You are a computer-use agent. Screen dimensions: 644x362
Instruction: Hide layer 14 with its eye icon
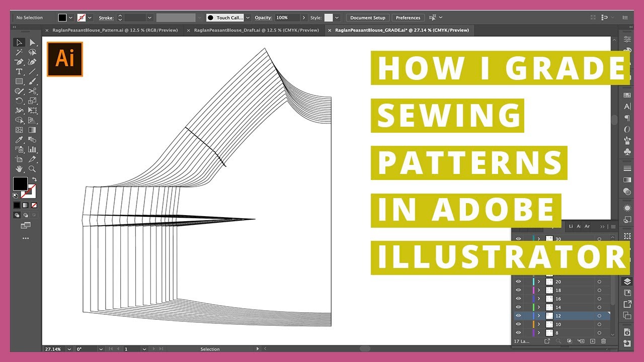pos(518,307)
